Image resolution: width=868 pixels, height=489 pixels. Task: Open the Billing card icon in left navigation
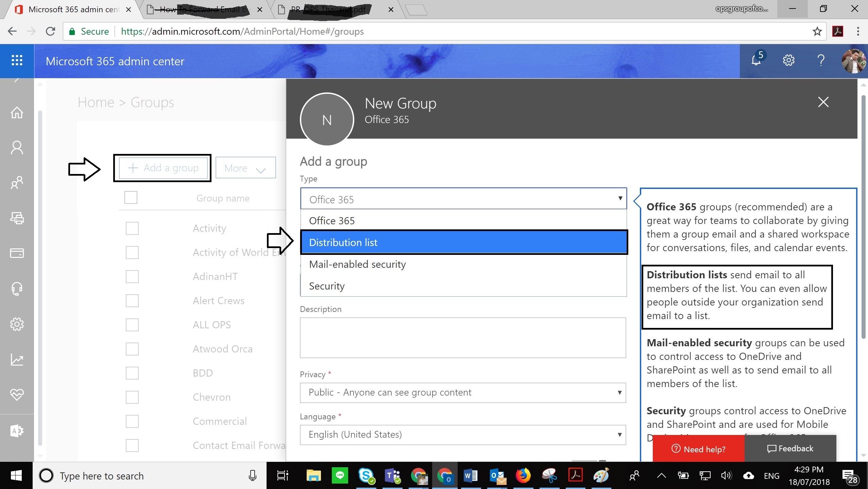17,254
